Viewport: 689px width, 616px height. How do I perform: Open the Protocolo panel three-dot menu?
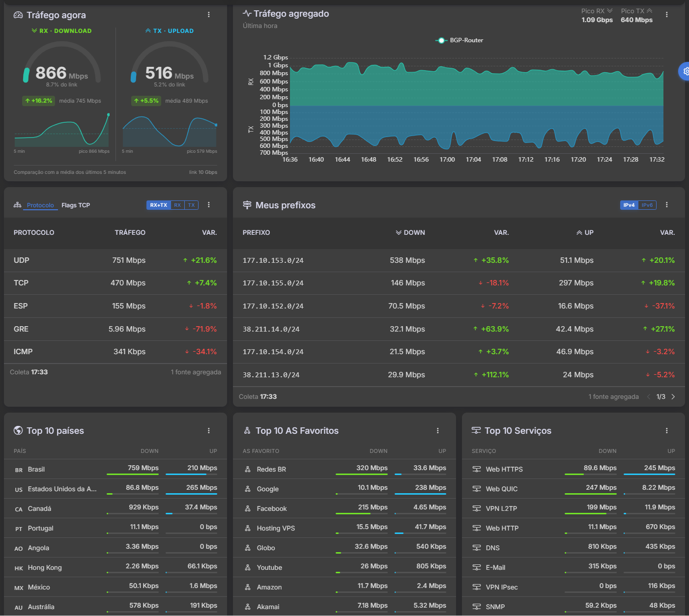209,205
